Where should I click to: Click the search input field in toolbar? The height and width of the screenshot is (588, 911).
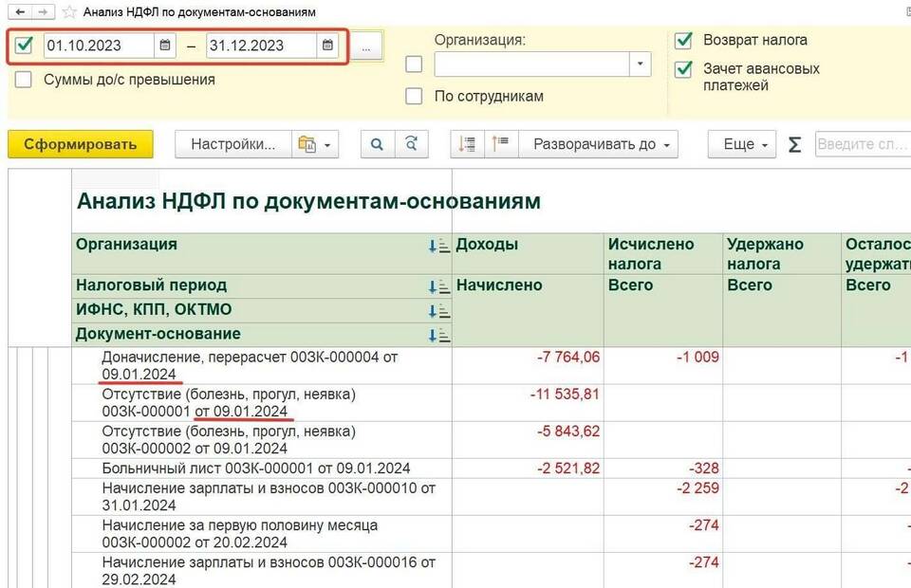[x=862, y=144]
